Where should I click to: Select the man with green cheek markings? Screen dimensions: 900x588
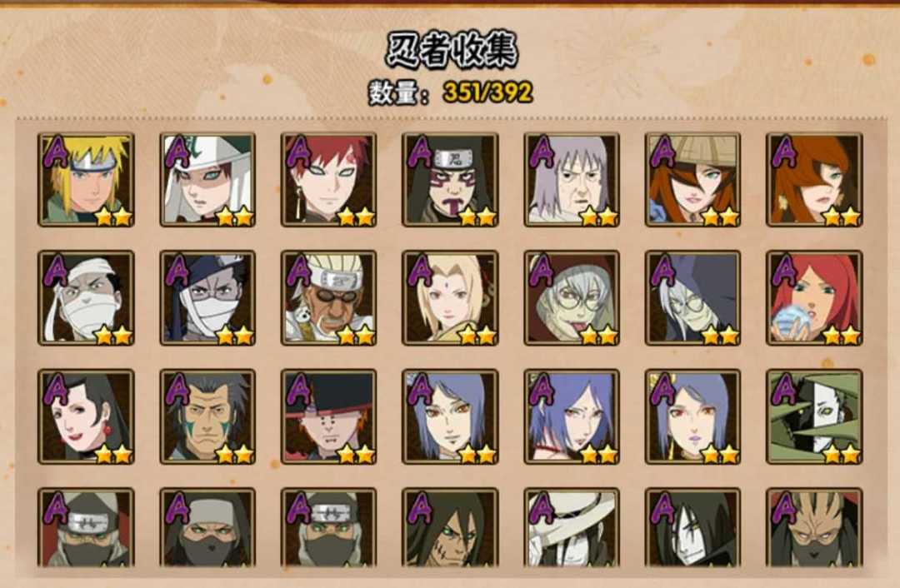point(207,416)
